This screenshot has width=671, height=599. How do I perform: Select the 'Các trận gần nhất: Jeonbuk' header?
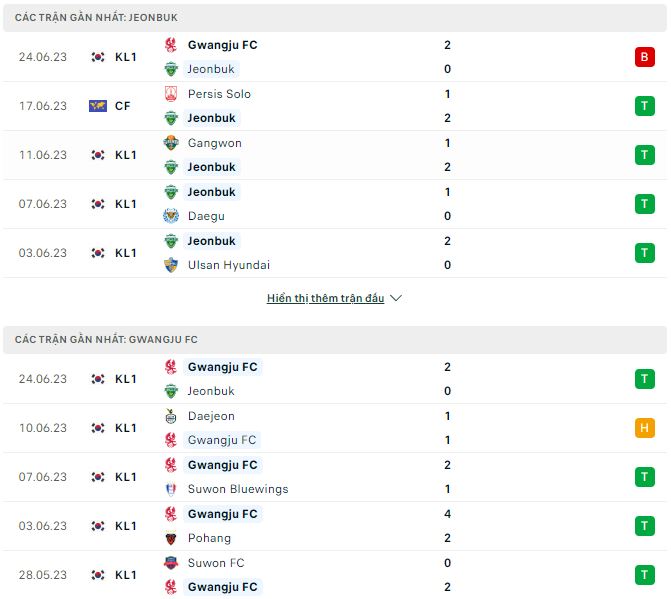click(97, 18)
